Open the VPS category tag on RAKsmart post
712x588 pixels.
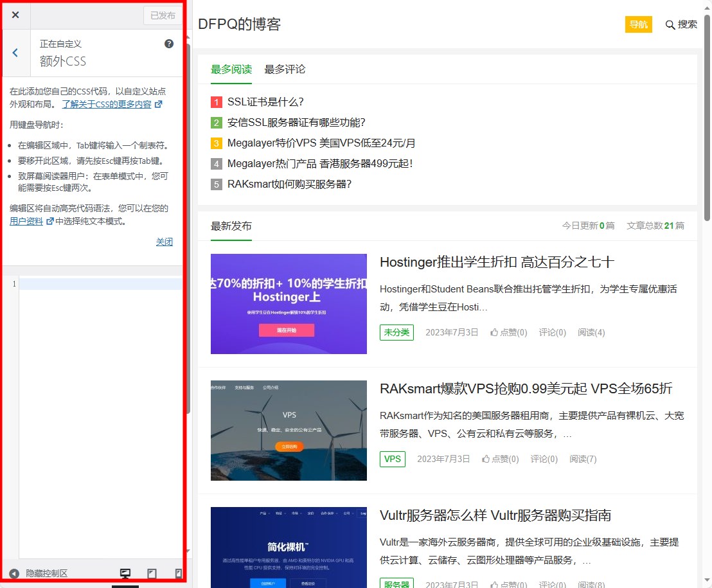392,459
